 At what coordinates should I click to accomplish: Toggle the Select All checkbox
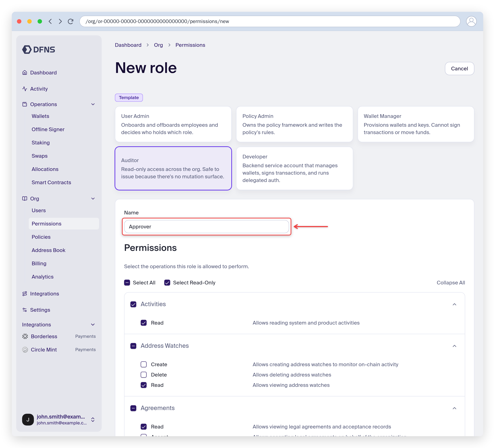pos(127,283)
